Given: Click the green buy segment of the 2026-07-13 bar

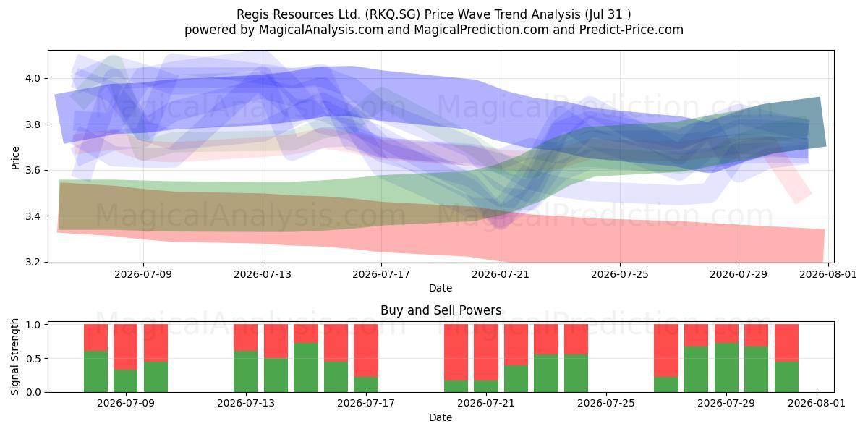Looking at the screenshot, I should click(x=246, y=371).
